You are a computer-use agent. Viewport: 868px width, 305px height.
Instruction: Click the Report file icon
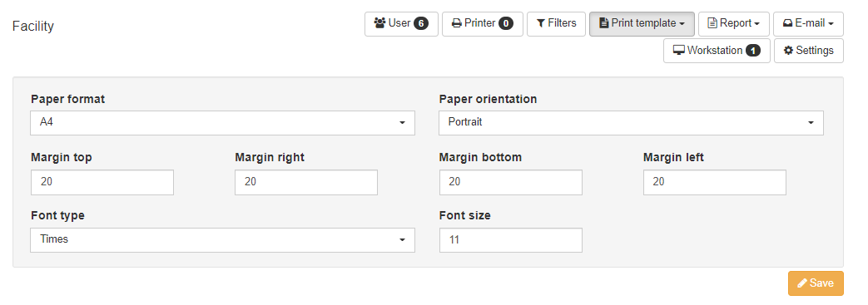[x=712, y=23]
